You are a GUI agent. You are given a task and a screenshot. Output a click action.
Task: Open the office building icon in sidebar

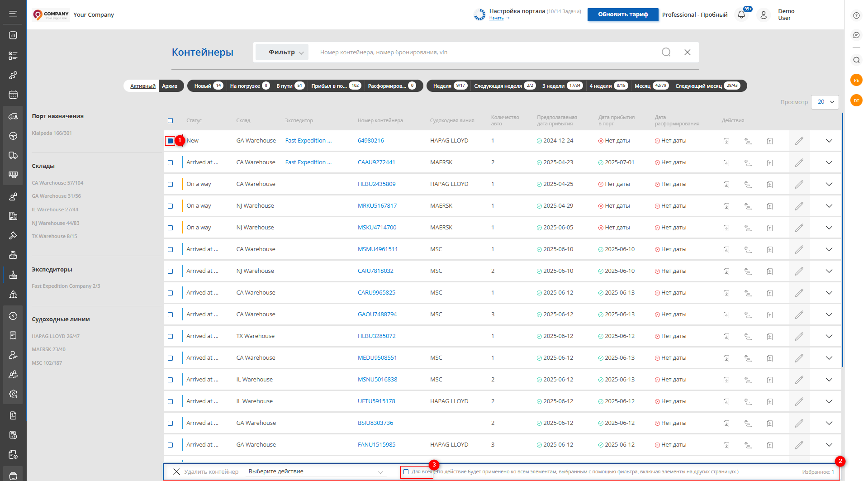click(x=13, y=216)
